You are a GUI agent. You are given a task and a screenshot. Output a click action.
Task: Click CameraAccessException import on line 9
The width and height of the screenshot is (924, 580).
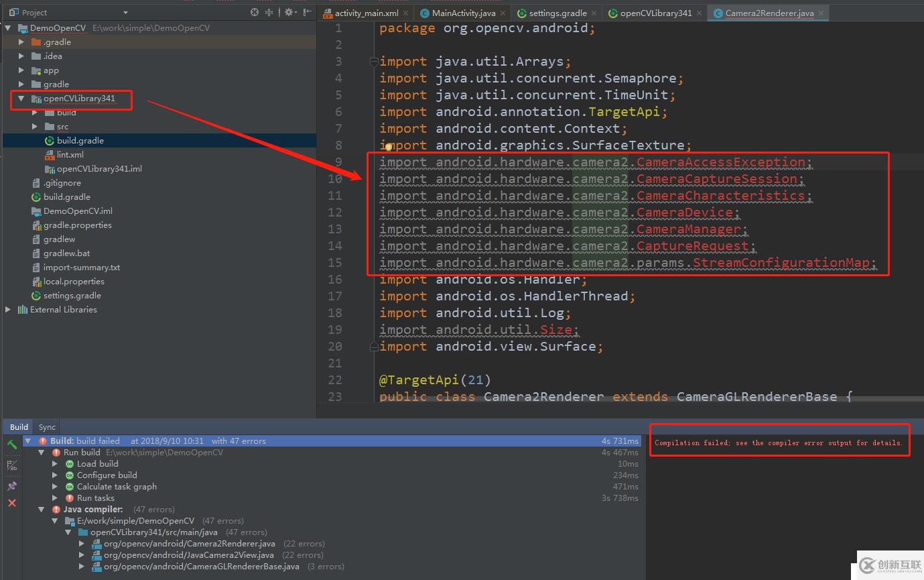(x=721, y=162)
